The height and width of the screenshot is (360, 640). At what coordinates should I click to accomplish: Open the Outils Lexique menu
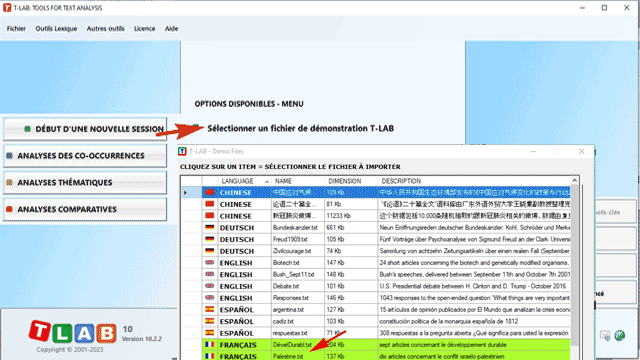(x=56, y=29)
